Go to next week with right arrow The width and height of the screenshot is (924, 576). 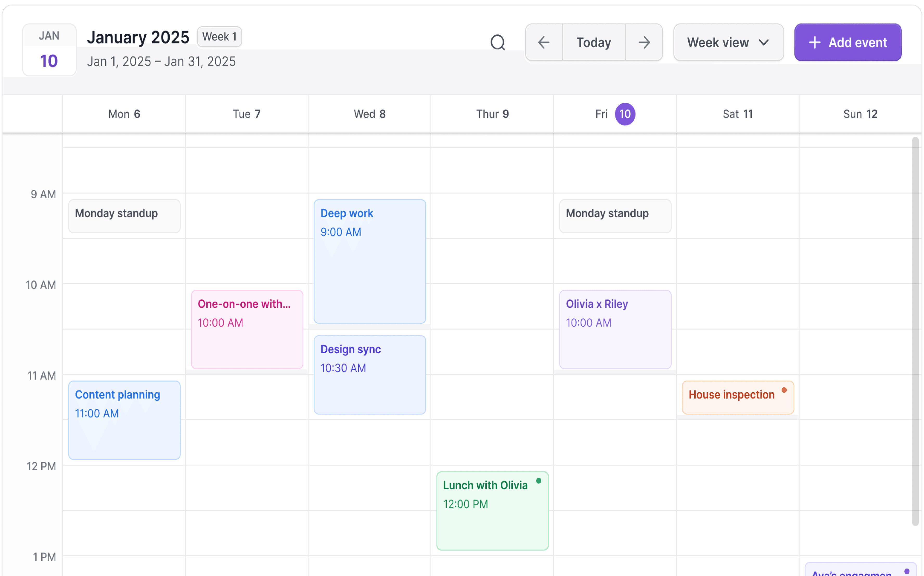tap(644, 42)
